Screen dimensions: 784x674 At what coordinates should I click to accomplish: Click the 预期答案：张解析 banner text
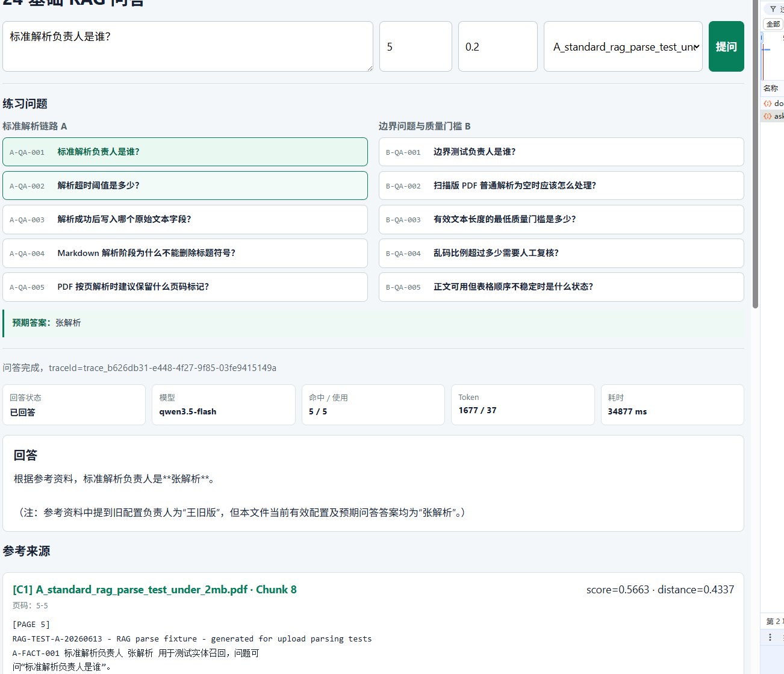click(46, 323)
